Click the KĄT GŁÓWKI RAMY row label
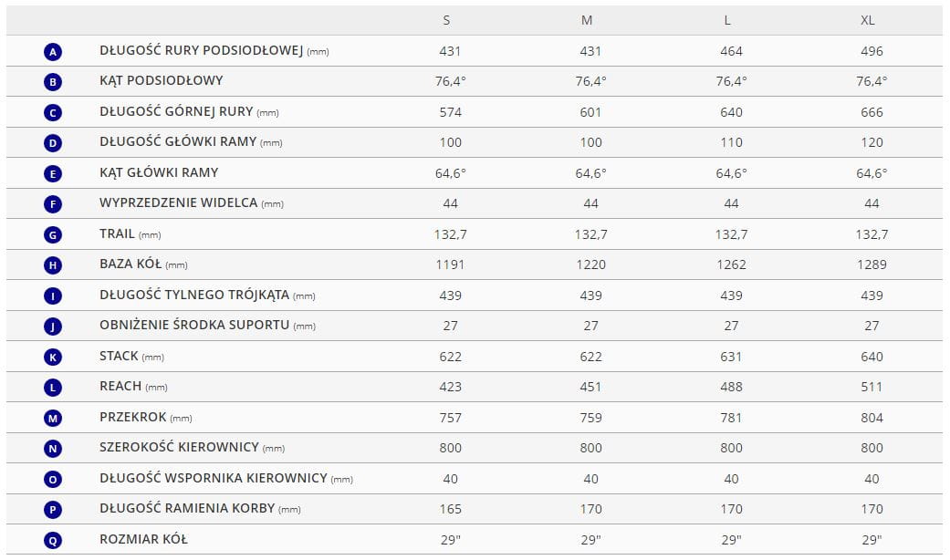 pyautogui.click(x=159, y=172)
